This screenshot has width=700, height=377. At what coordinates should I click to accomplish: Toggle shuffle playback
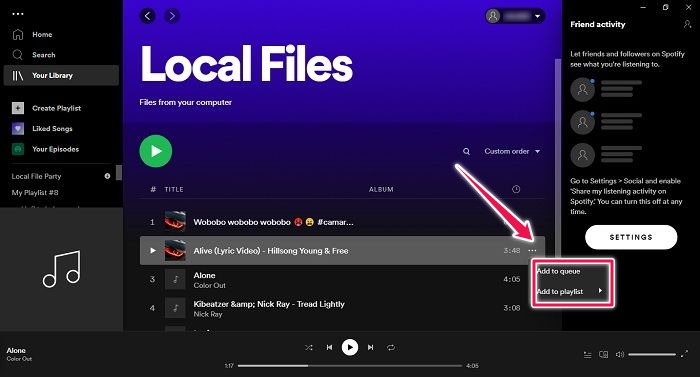point(308,348)
